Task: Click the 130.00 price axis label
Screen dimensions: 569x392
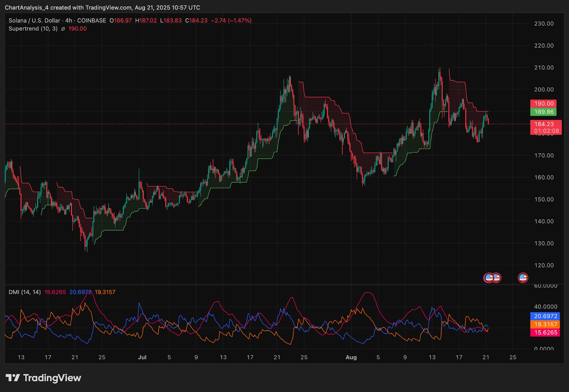Action: (544, 243)
